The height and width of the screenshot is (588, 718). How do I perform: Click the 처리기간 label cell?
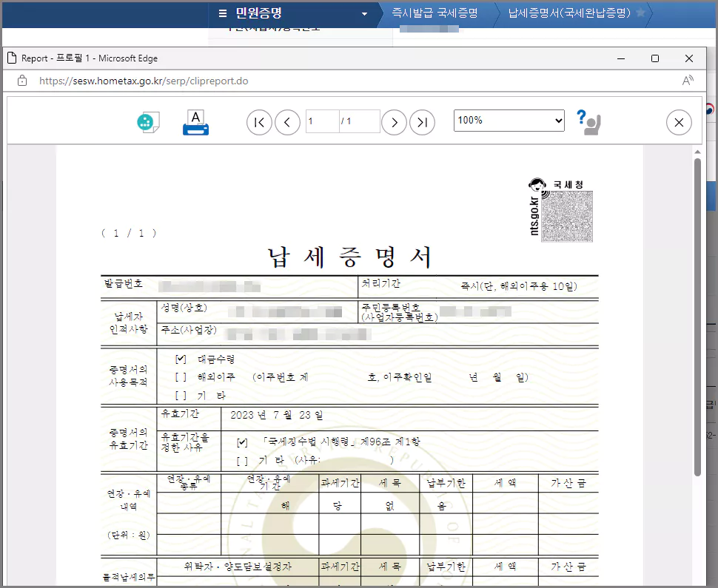tap(381, 284)
